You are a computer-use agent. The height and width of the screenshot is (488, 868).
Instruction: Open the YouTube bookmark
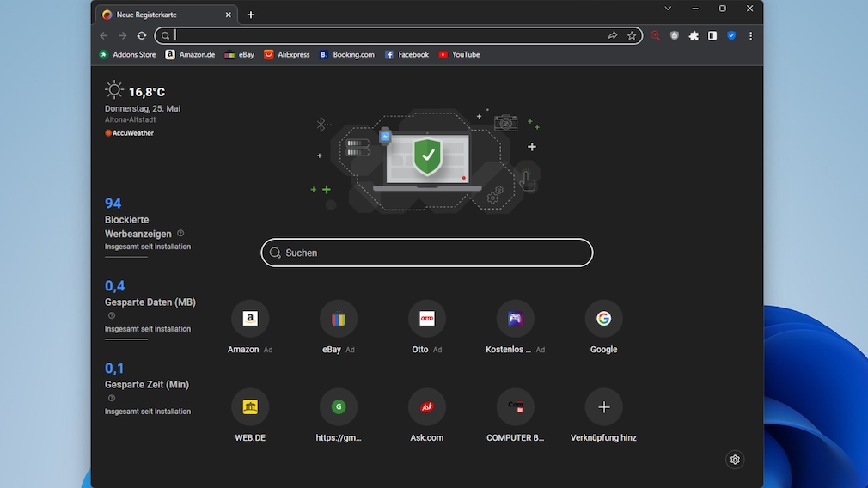tap(459, 54)
